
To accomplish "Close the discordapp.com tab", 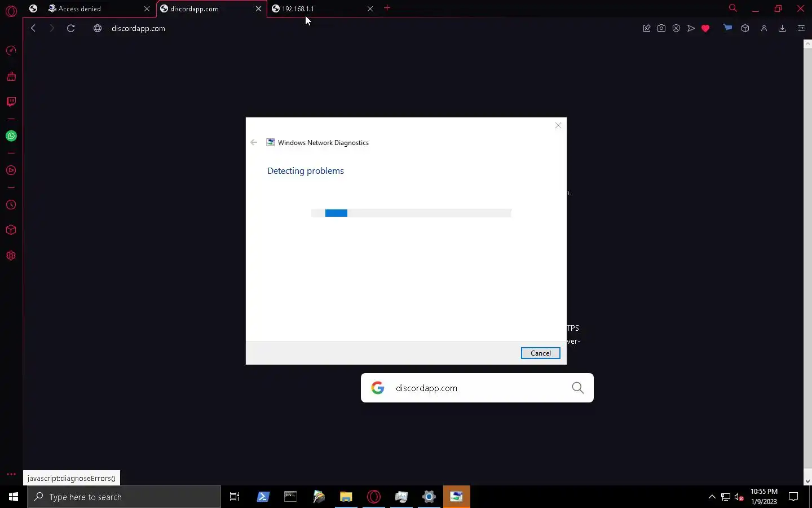I will [x=258, y=8].
